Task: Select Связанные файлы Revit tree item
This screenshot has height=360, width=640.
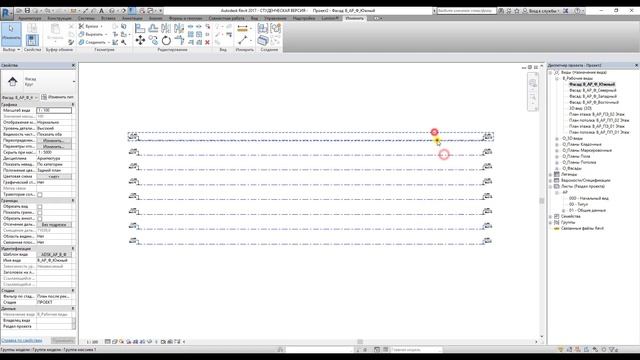Action: (582, 229)
